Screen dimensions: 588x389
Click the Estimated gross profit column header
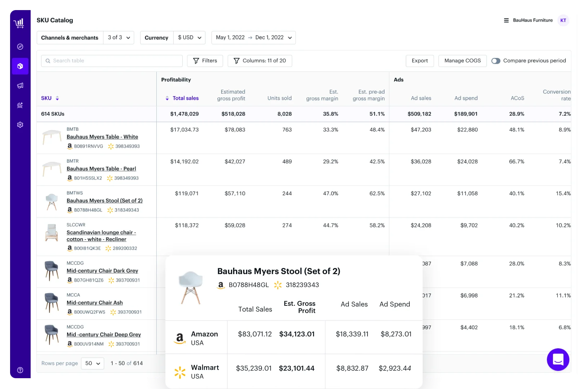pyautogui.click(x=231, y=95)
